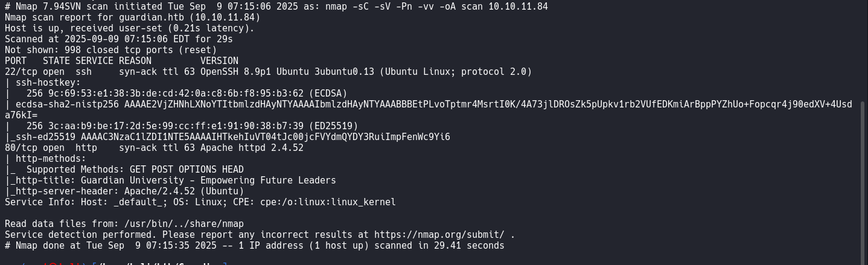The image size is (868, 265).
Task: Click the PORT STATE SERVICE header row
Action: pos(121,61)
